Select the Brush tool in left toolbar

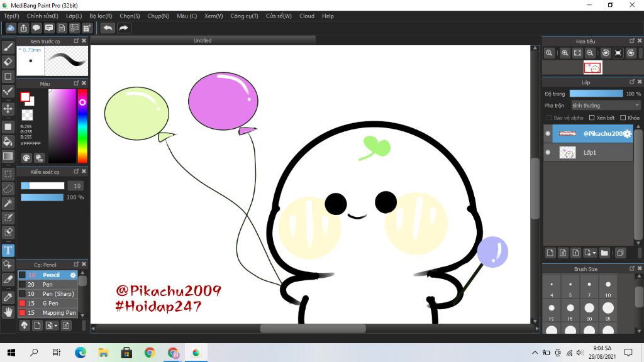click(8, 47)
